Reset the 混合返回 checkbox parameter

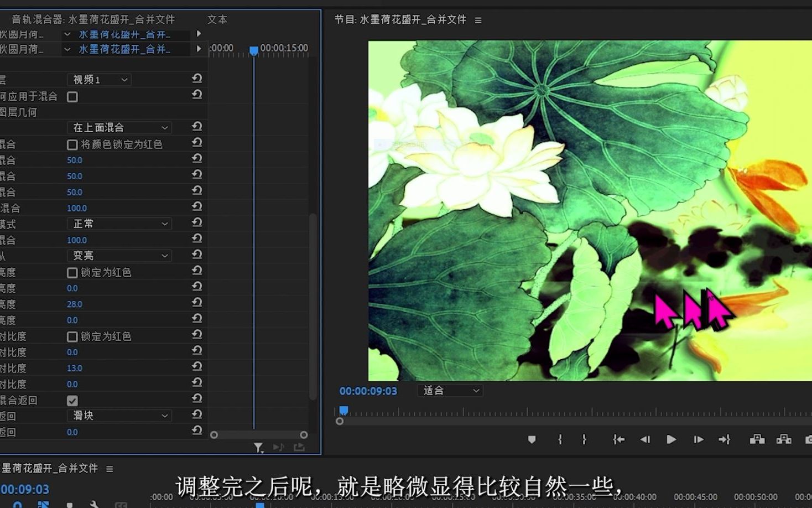click(197, 398)
